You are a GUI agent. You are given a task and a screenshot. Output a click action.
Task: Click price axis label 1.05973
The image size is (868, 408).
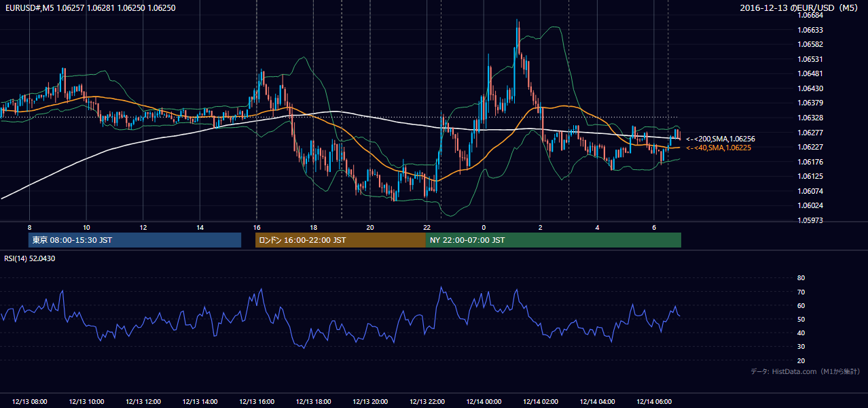[810, 220]
